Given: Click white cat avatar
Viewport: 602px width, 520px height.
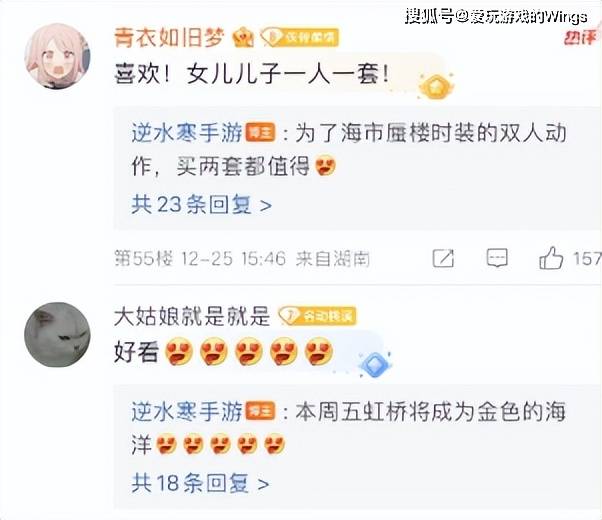Looking at the screenshot, I should coord(58,334).
